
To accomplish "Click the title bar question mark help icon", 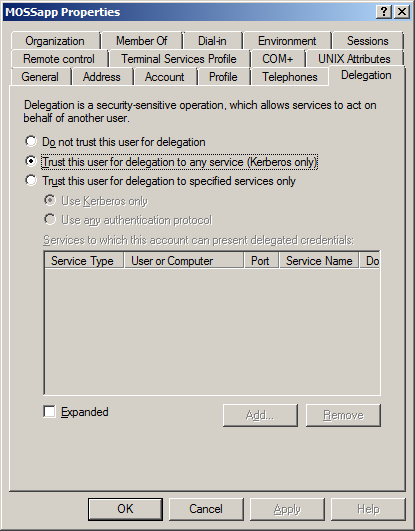I will click(384, 12).
